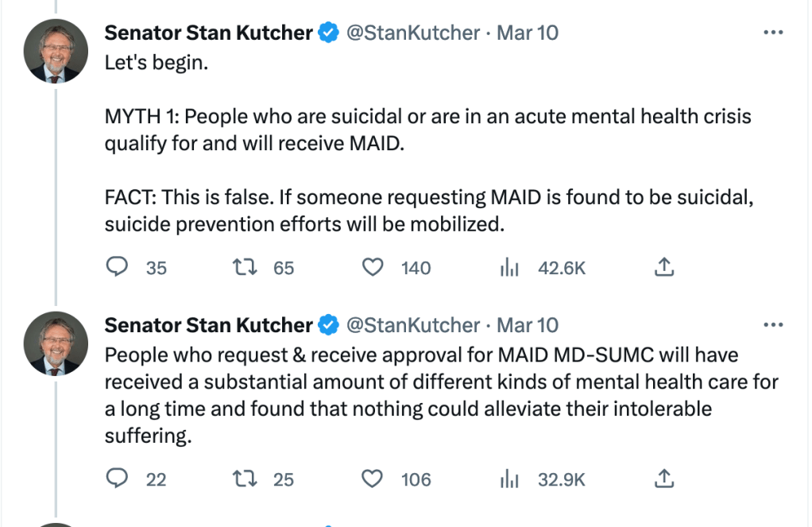The height and width of the screenshot is (527, 812).
Task: Share the MYTH 1 tweet
Action: pos(663,268)
